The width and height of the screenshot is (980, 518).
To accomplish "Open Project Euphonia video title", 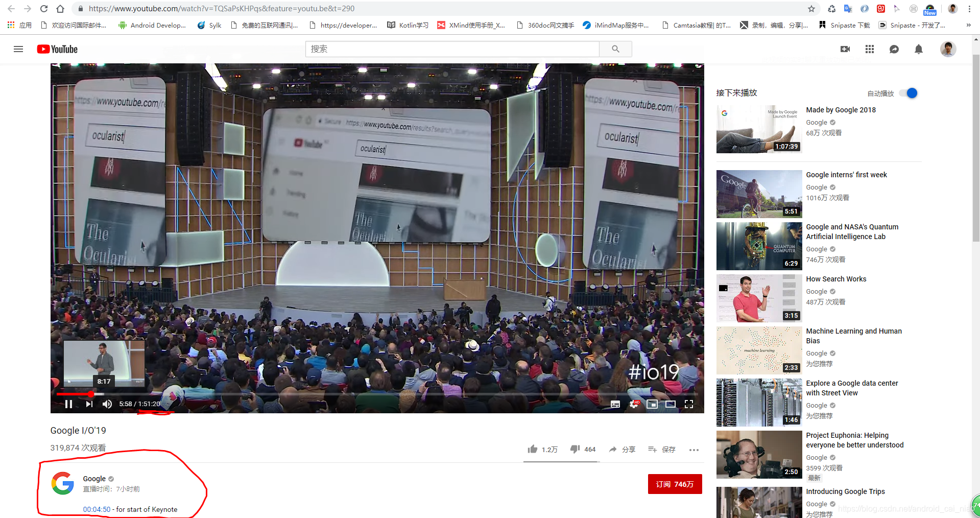I will [855, 440].
